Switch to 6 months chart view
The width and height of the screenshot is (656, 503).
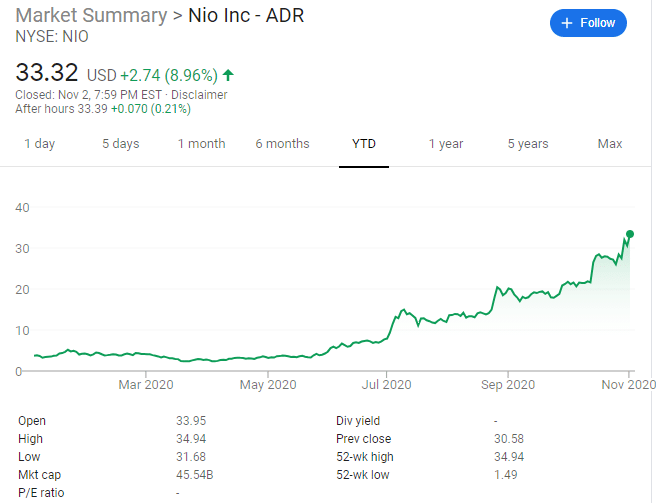282,144
